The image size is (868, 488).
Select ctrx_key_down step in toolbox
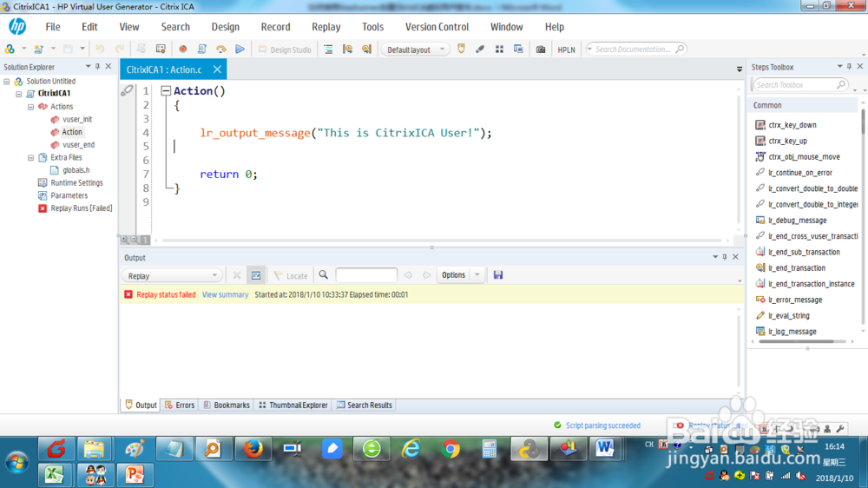point(792,125)
